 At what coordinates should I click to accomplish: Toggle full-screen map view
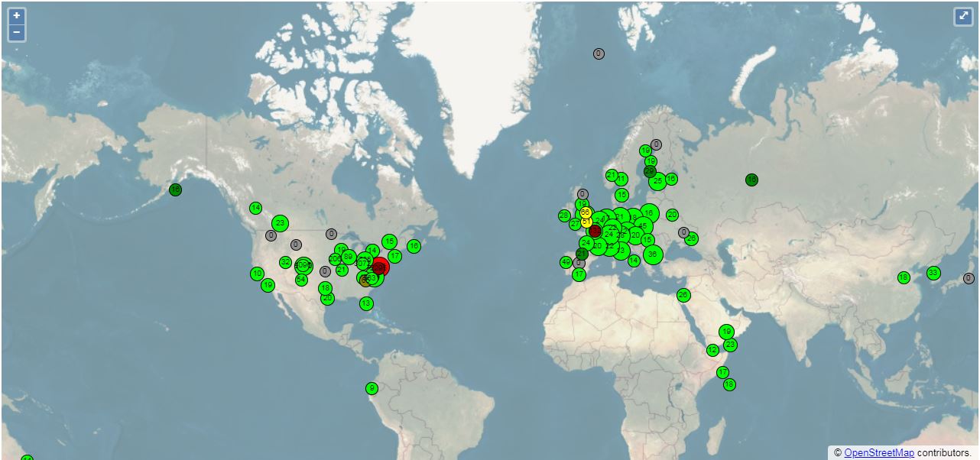(x=963, y=16)
